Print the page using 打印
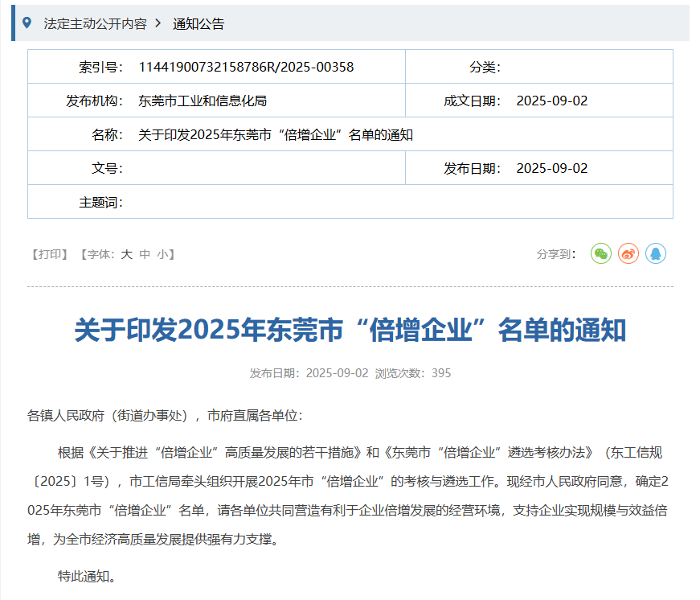The image size is (700, 600). point(50,254)
